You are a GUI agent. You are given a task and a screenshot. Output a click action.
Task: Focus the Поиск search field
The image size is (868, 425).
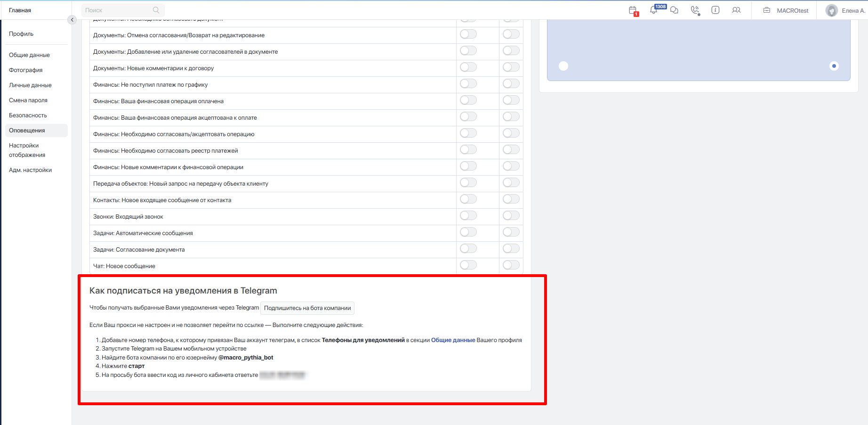(x=118, y=10)
